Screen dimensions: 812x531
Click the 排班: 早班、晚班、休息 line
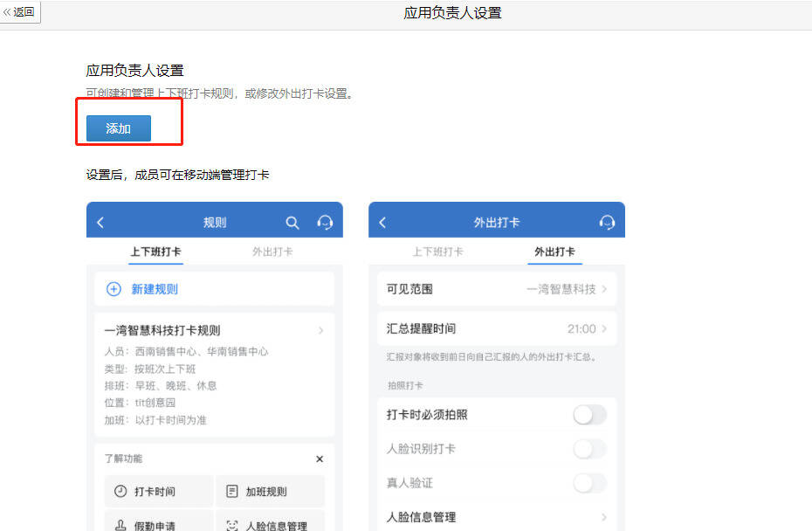click(x=161, y=386)
